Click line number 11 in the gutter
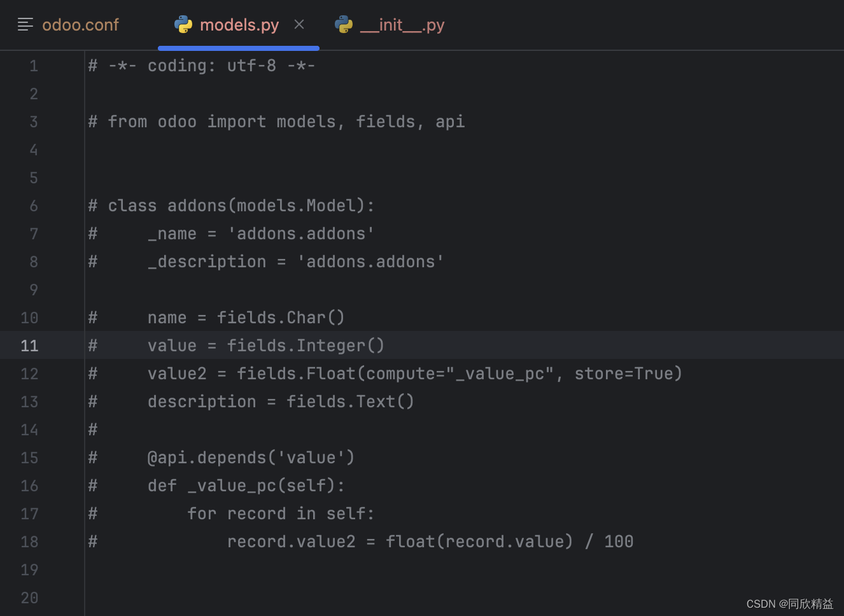Screen dimensions: 844x616 [29, 346]
